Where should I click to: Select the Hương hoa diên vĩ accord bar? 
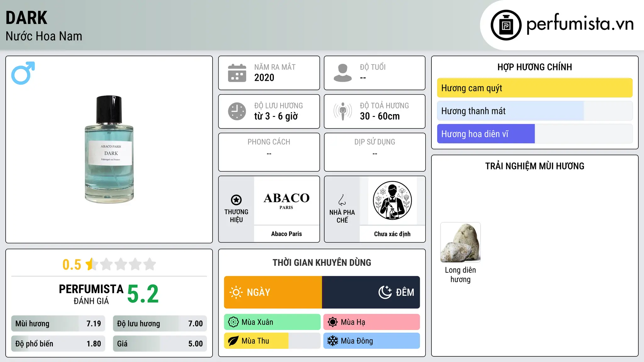535,134
